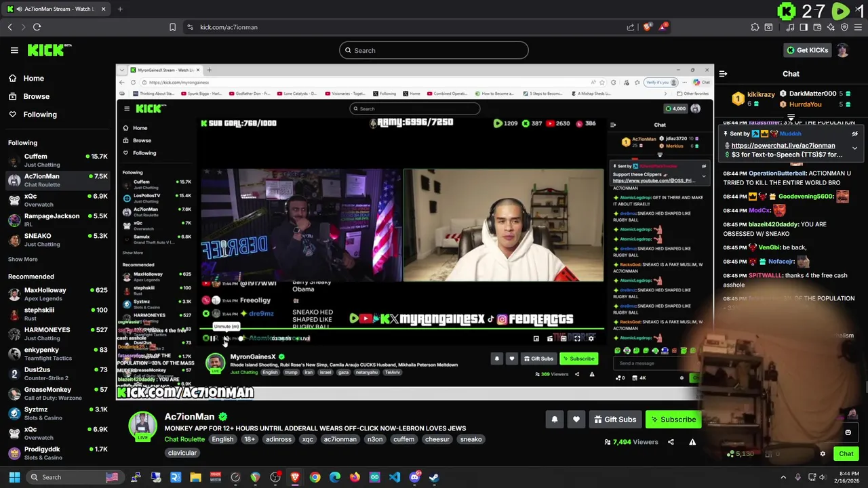Open Brave Leo AI sparkle icon
The height and width of the screenshot is (488, 868).
[x=831, y=27]
